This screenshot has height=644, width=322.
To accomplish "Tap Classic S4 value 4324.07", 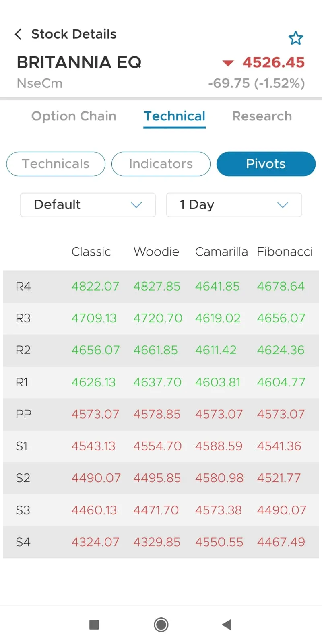I will [x=95, y=542].
